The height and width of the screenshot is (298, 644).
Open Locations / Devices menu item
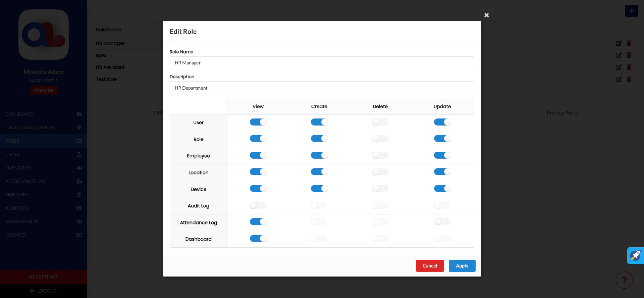(44, 128)
